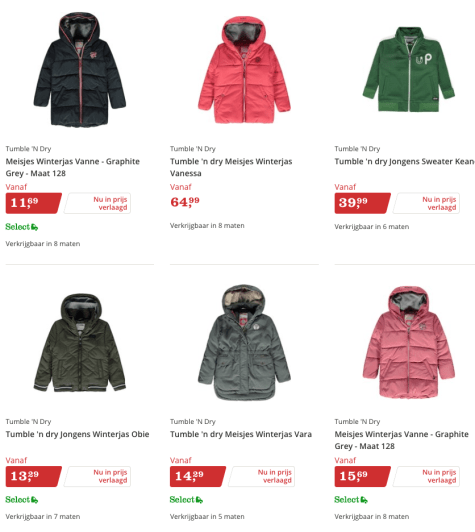Click 'Nu in prijs verlaagd' badge beside 13,29

pyautogui.click(x=97, y=476)
